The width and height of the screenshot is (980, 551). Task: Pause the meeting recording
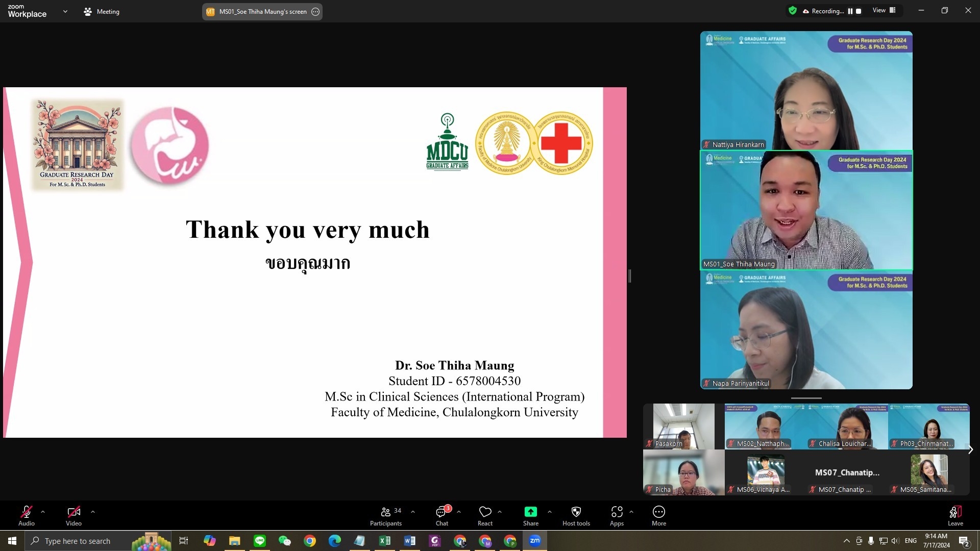[850, 11]
